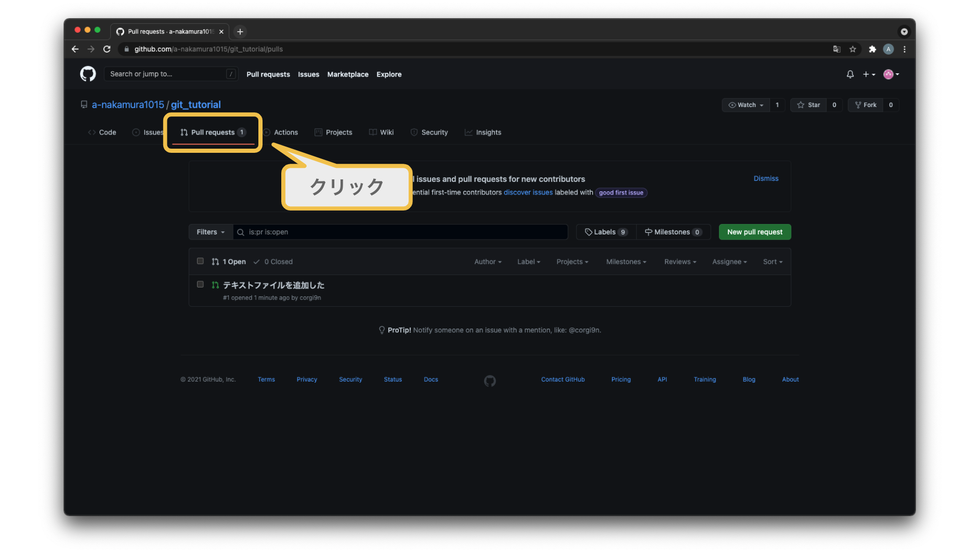Click the corgi9n author link
Image resolution: width=980 pixels, height=551 pixels.
tap(310, 298)
